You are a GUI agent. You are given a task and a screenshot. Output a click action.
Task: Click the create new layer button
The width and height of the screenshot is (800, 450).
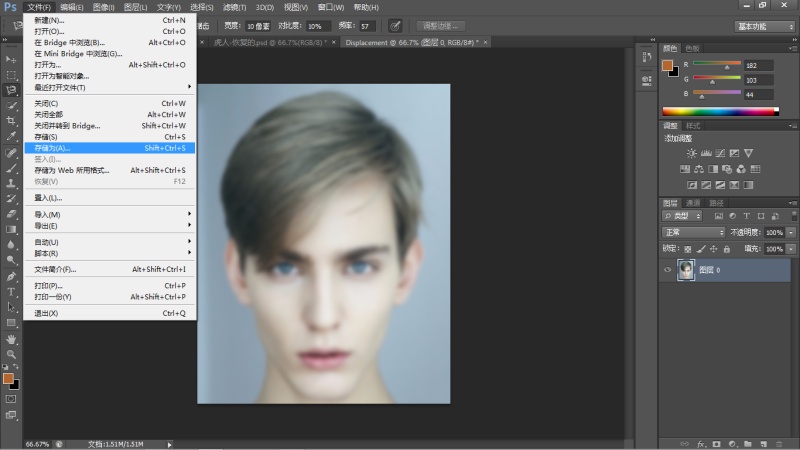764,444
